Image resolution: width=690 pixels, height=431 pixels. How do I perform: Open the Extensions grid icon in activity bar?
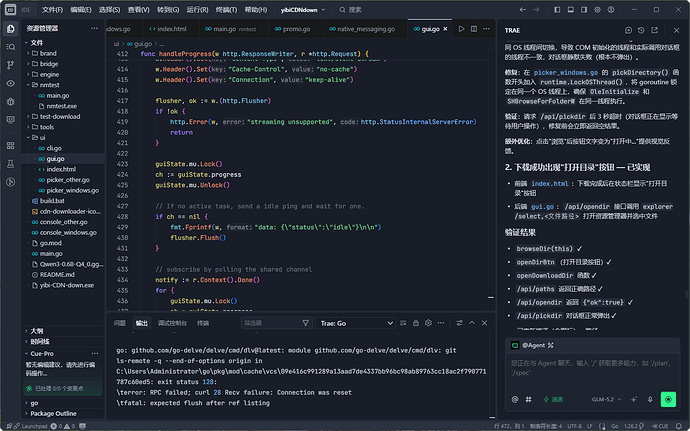coord(11,145)
